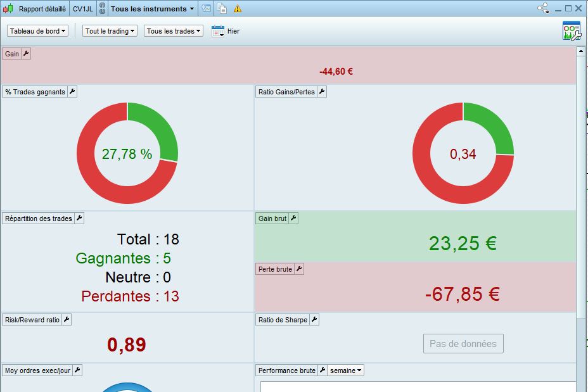
Task: Click the Total : 18 line
Action: [148, 239]
